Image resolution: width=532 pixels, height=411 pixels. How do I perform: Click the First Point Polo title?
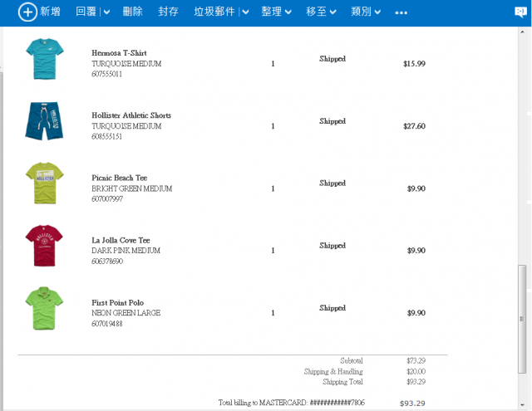pos(118,302)
